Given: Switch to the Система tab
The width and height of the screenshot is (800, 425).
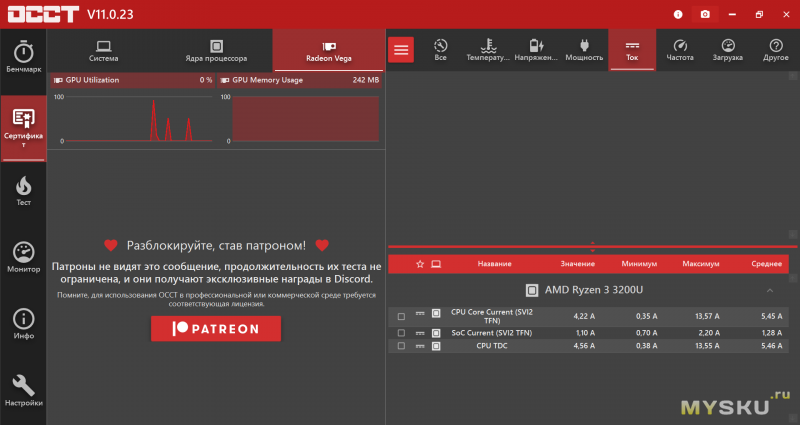Looking at the screenshot, I should click(x=104, y=51).
